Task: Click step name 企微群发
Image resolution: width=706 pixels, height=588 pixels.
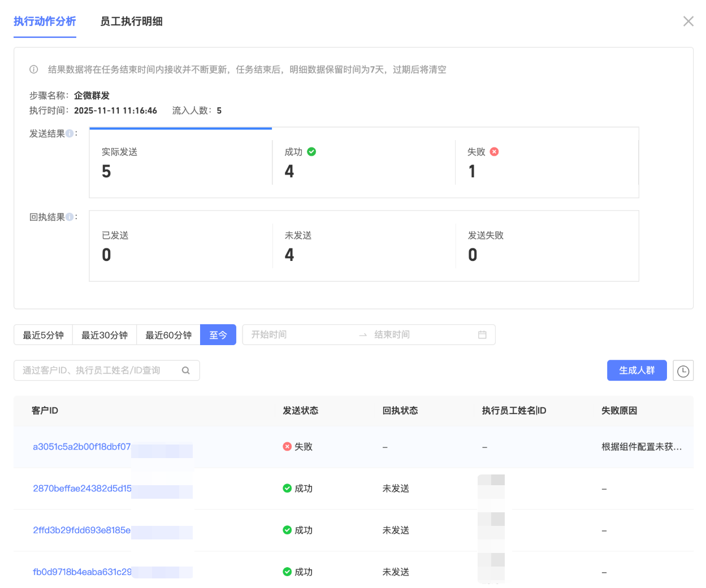Action: (x=92, y=95)
